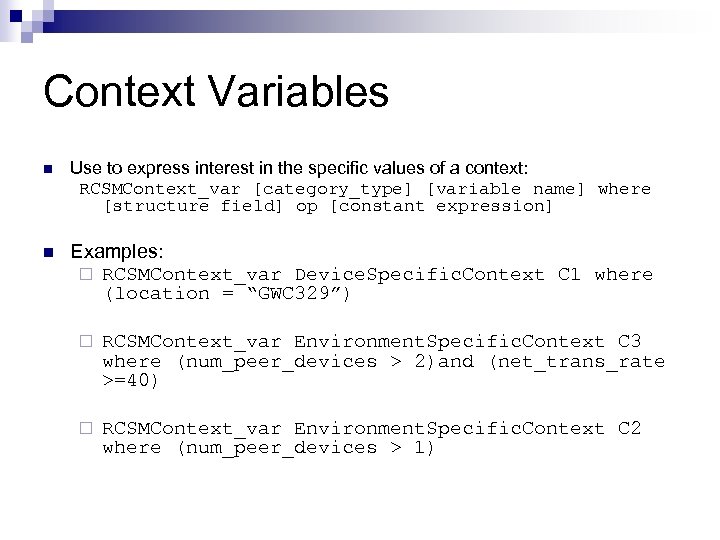Click the '>=40)' text line
Viewport: 720px width, 540px height.
(131, 380)
